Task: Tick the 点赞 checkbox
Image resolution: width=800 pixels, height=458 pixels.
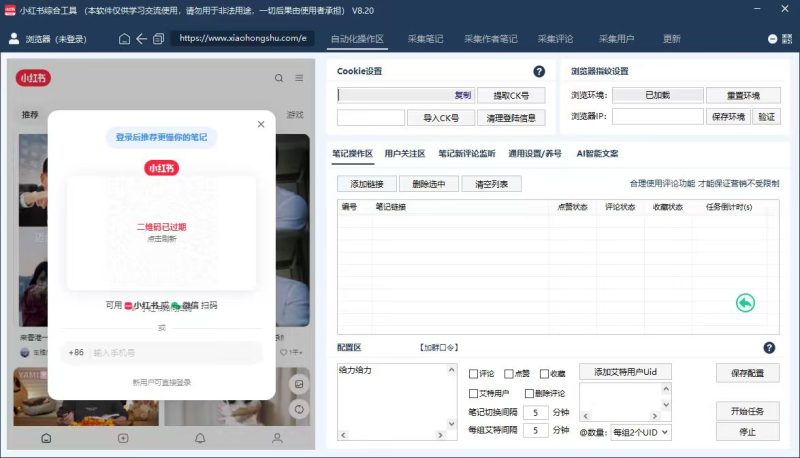Action: tap(509, 374)
